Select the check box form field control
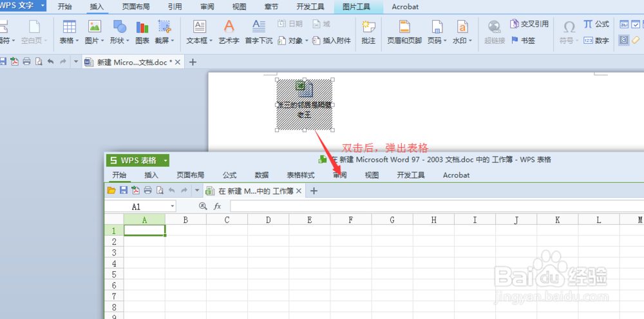 (636, 24)
